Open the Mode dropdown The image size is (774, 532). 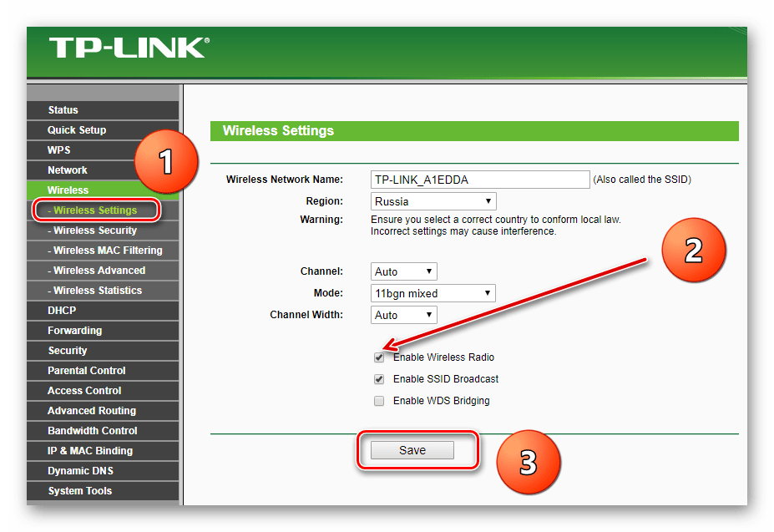coord(433,293)
